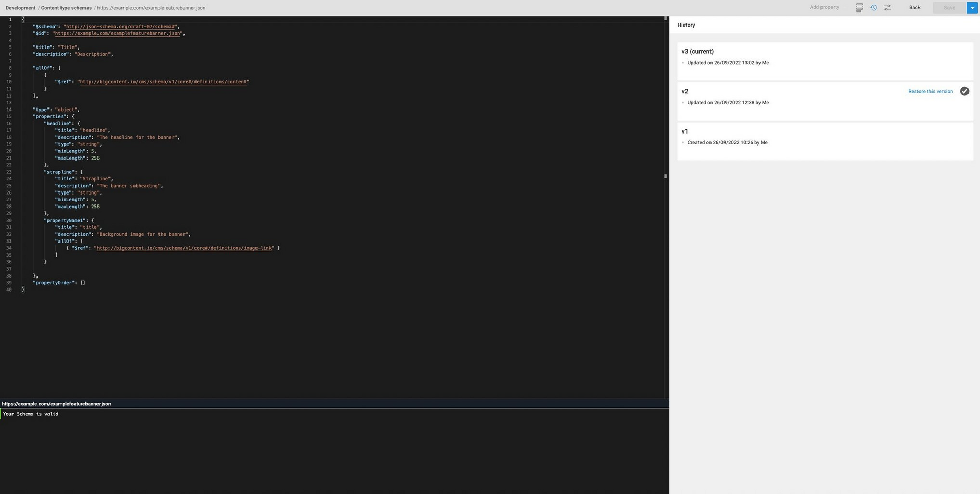Click "The headline for the banner" description
The width and height of the screenshot is (980, 494).
(138, 138)
